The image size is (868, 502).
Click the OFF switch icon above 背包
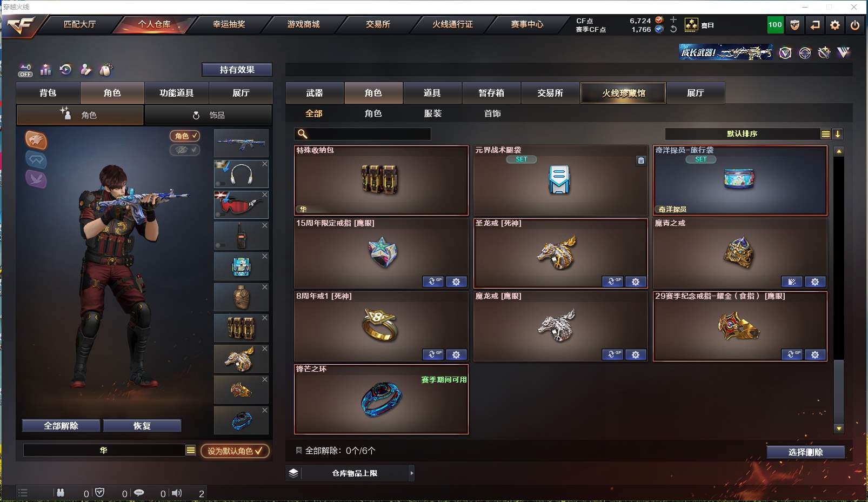pos(25,70)
